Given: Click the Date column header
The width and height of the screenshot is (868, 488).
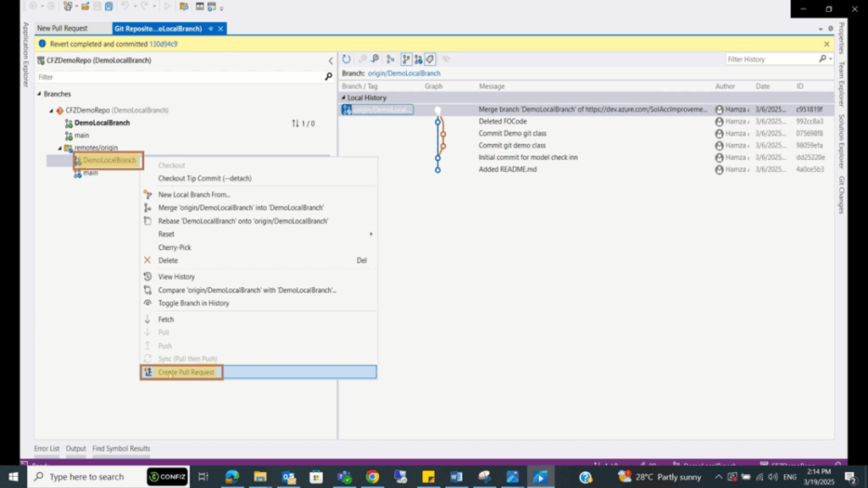Looking at the screenshot, I should pyautogui.click(x=763, y=86).
